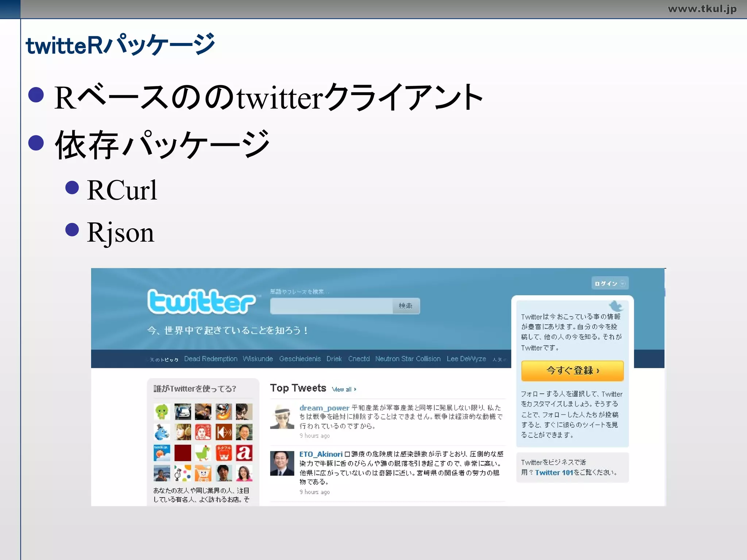
Task: Click the bird with colorful dots avatar
Action: click(182, 473)
